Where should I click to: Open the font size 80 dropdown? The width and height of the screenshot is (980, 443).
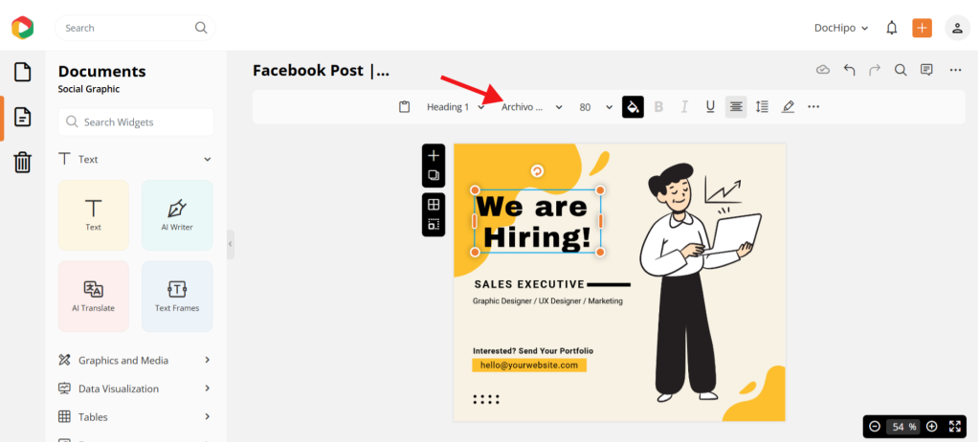click(x=595, y=107)
